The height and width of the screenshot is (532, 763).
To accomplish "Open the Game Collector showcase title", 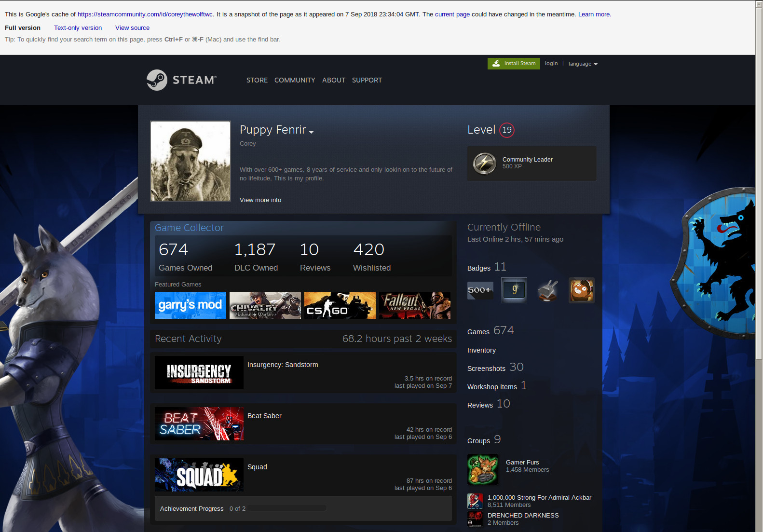I will pyautogui.click(x=189, y=228).
